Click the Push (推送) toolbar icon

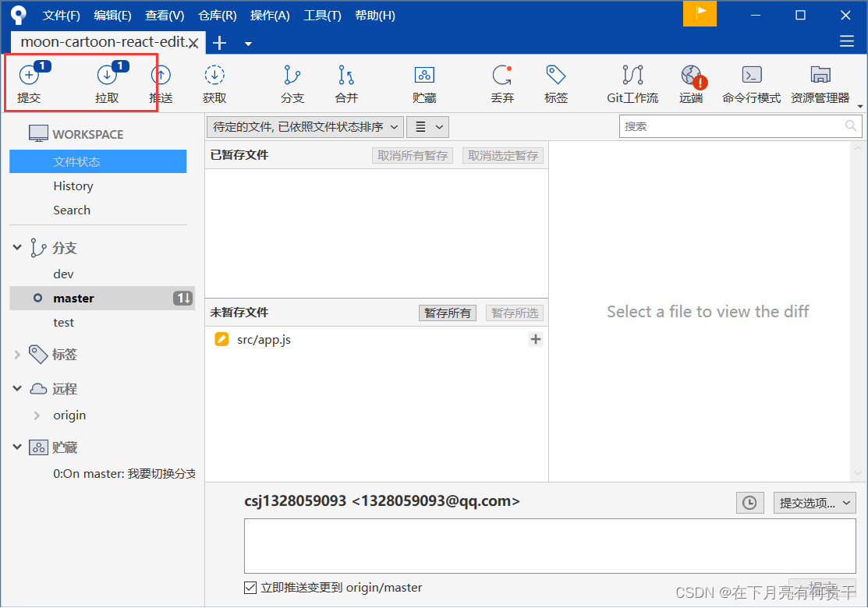pos(161,83)
